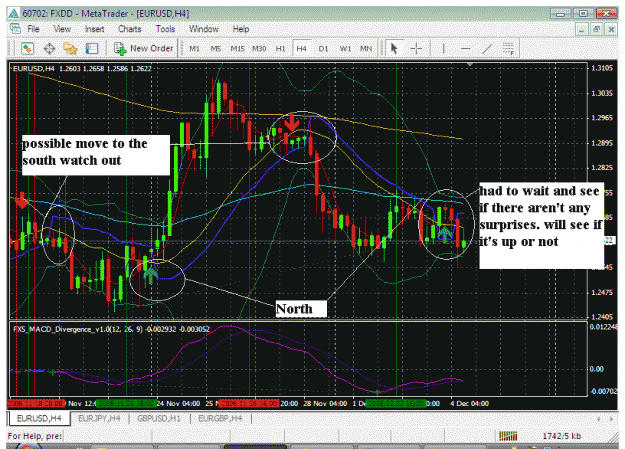Viewport: 625px width, 449px height.
Task: Open the Charts menu
Action: (x=130, y=29)
